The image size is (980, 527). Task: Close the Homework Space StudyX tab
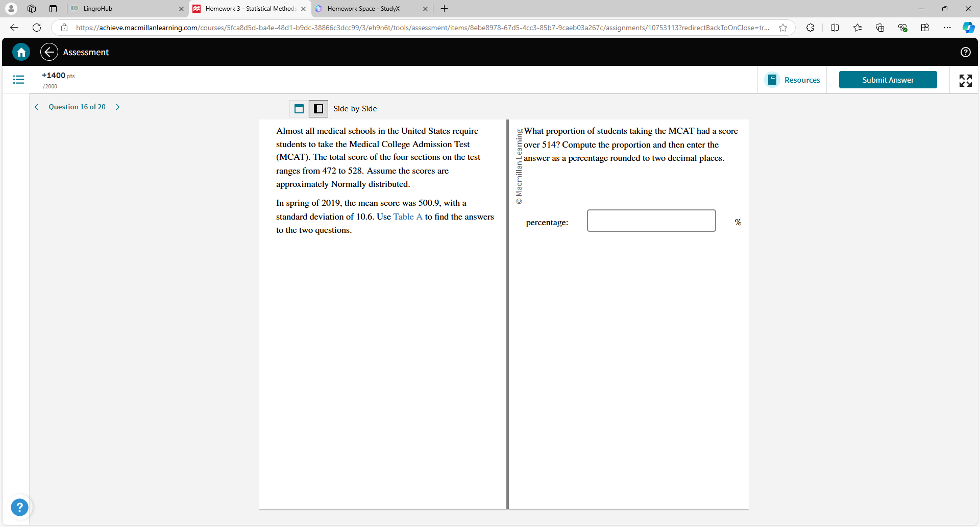click(x=425, y=9)
